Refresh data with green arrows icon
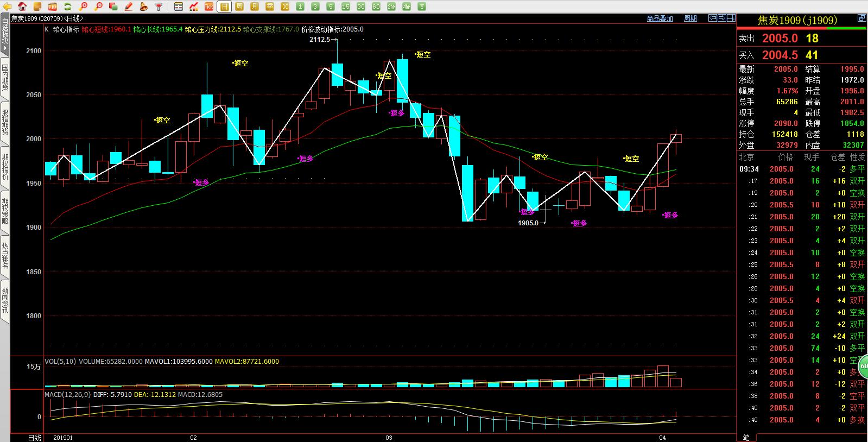The height and width of the screenshot is (442, 868). [68, 7]
